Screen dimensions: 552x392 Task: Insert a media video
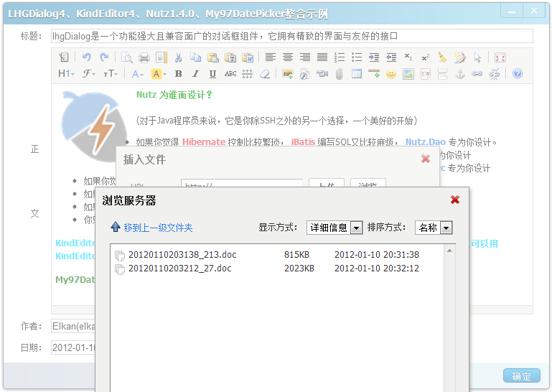(x=322, y=74)
